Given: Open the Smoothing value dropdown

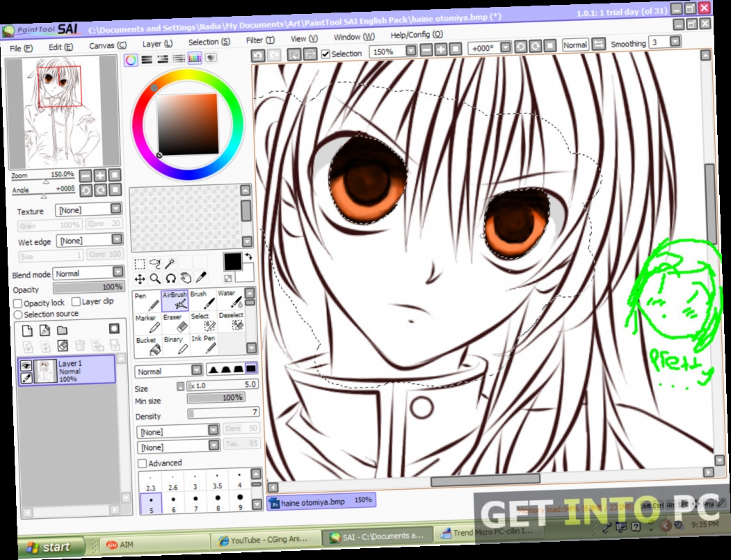Looking at the screenshot, I should click(x=675, y=42).
